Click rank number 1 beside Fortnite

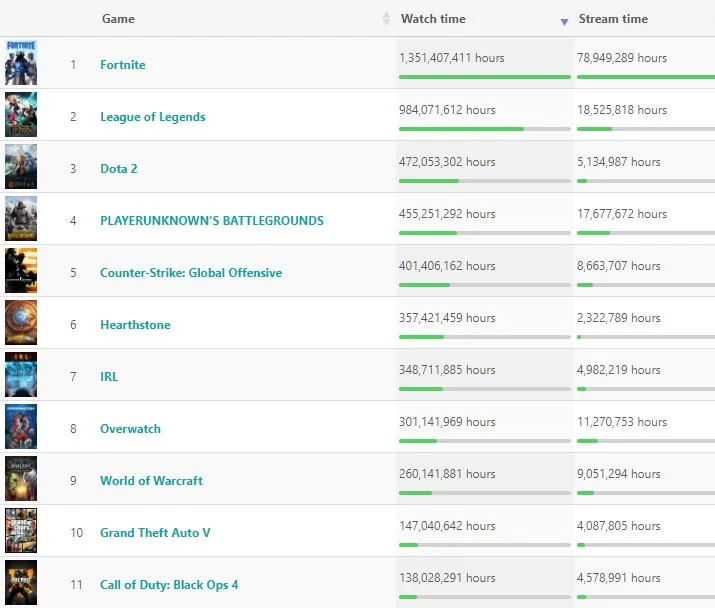point(73,65)
